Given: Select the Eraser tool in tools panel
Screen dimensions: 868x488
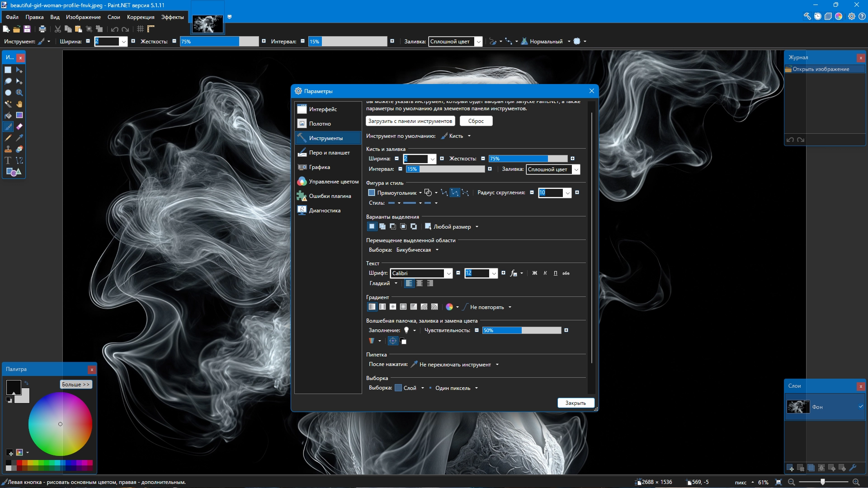Looking at the screenshot, I should (x=19, y=127).
